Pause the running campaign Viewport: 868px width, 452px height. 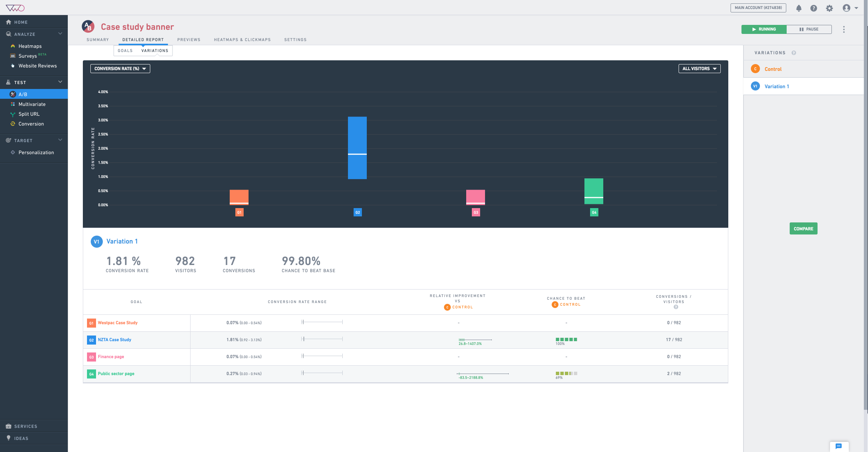click(x=809, y=29)
